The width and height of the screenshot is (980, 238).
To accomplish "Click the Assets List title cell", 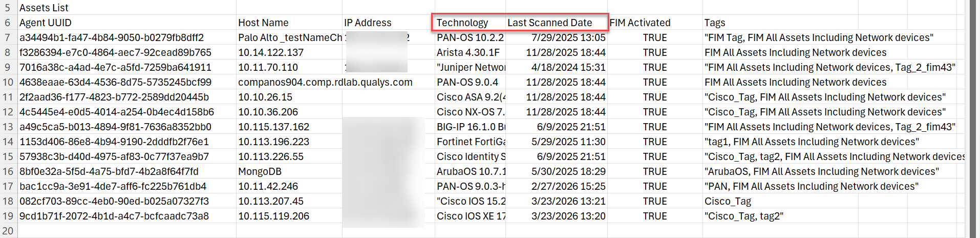I will click(x=44, y=8).
